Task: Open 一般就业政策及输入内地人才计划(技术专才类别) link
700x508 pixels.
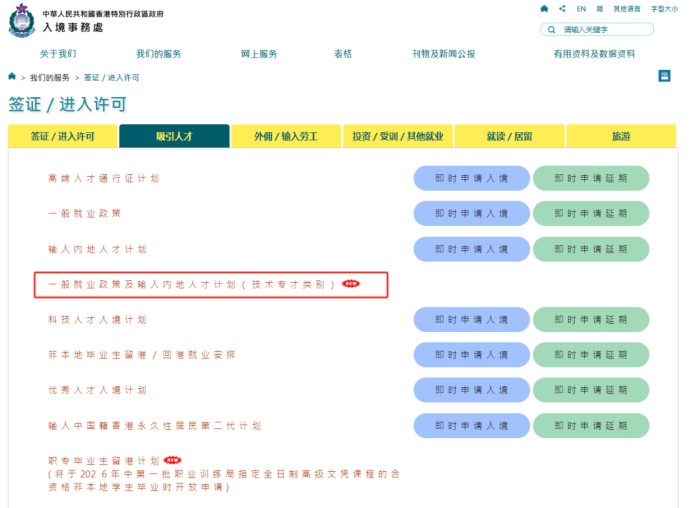Action: [x=192, y=284]
